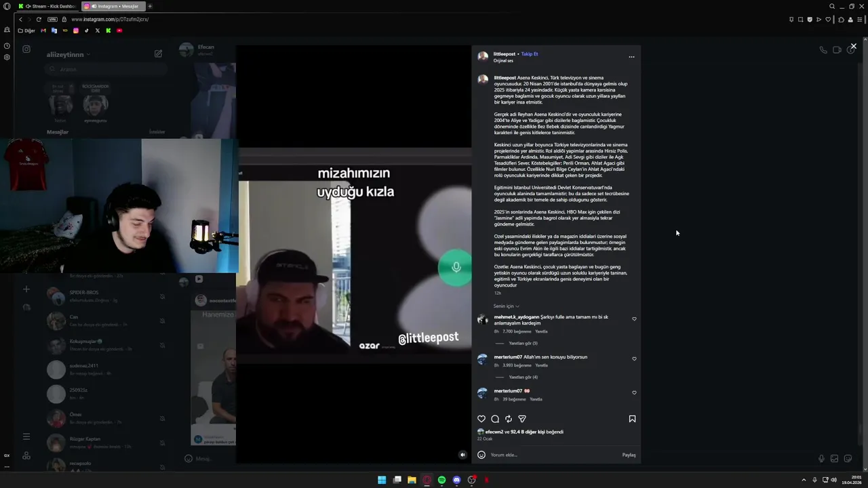Expand 'Yanıtları gör (5)' replies
Screen dimensions: 868x488
523,344
